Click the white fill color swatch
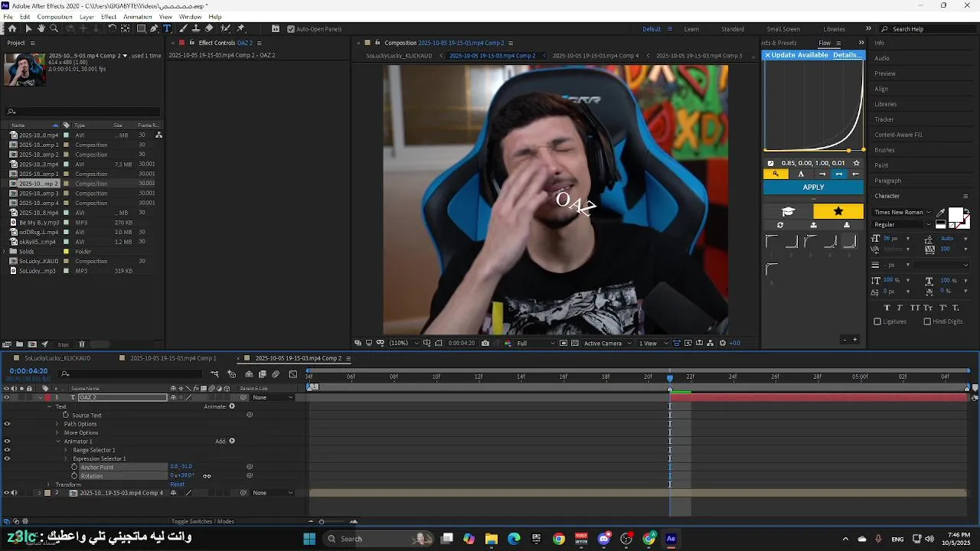 956,214
